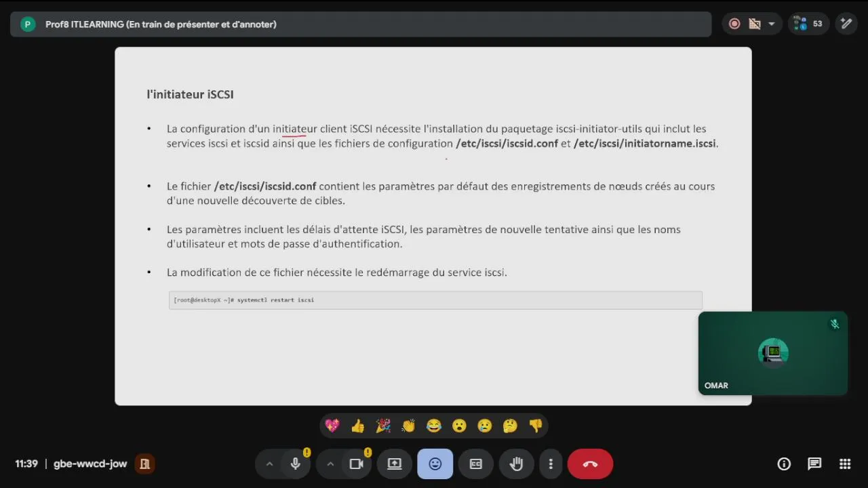The height and width of the screenshot is (488, 868).
Task: Click the recording indicator icon
Action: click(734, 24)
